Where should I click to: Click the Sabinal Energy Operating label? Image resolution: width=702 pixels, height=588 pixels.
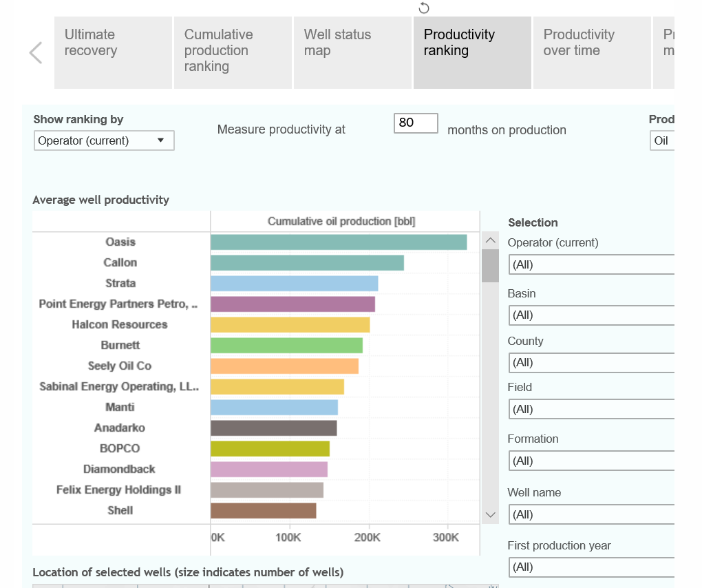(x=119, y=386)
